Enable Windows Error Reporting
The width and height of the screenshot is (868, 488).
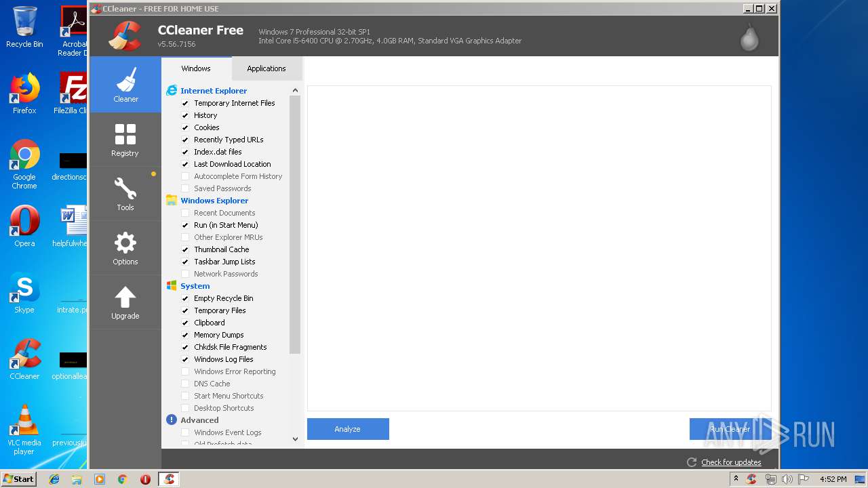185,371
